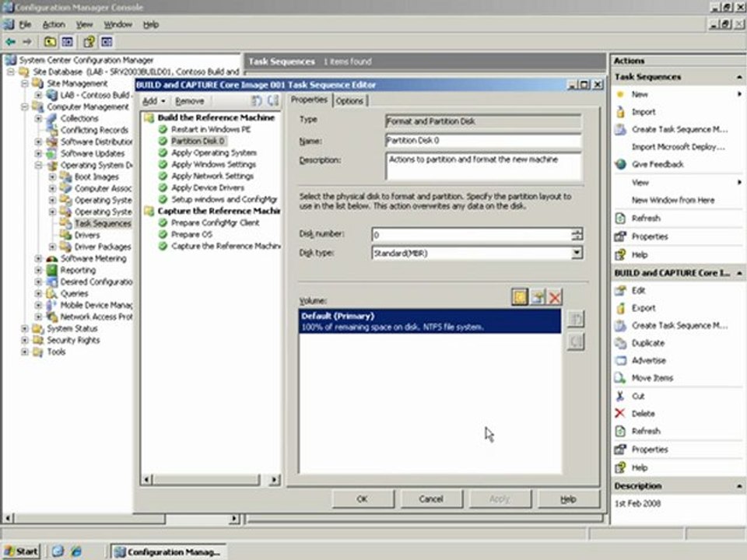The image size is (747, 560).
Task: Click the volume properties icon above the Volume list
Action: [x=538, y=297]
